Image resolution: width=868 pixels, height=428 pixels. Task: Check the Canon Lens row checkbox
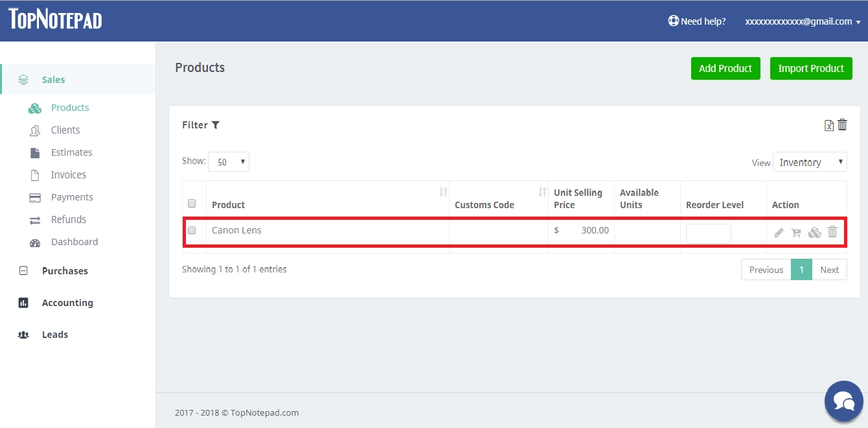pyautogui.click(x=192, y=230)
